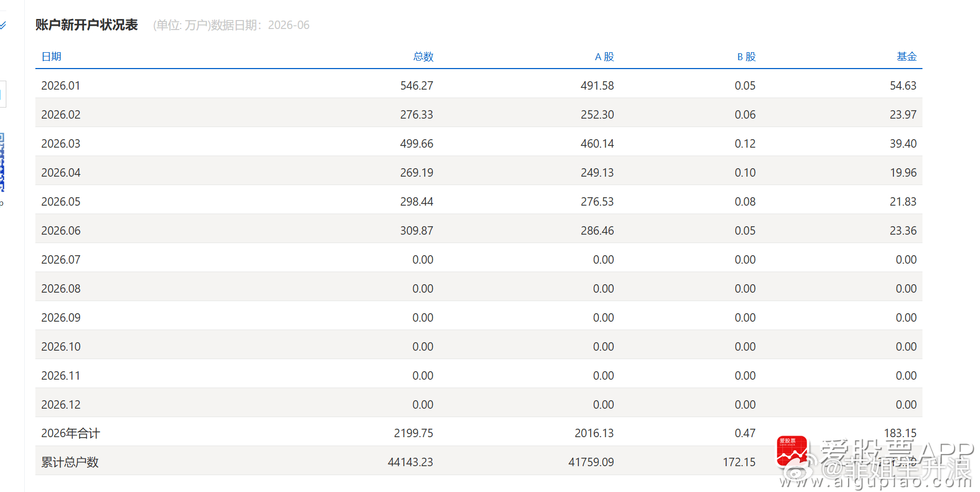Screen dimensions: 980x492
Task: Select the 2026.09 date cell
Action: pos(61,317)
